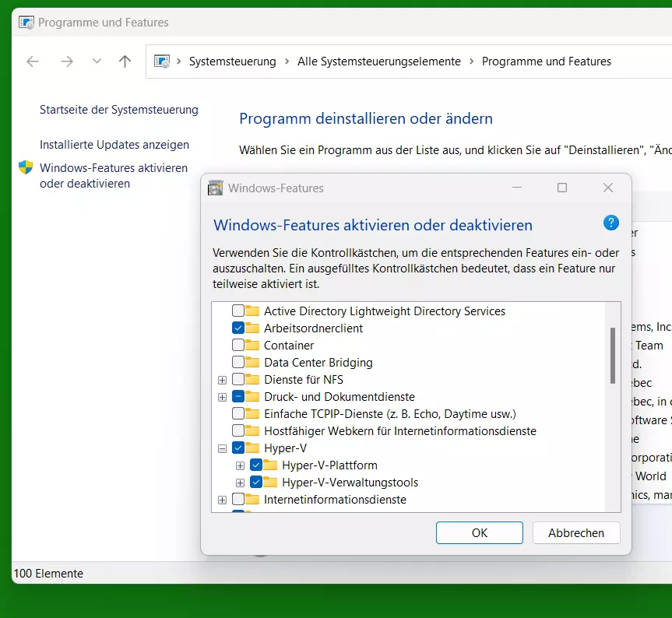Check Einfache TCPIP-Dienste checkbox
Screen dimensions: 672x618
point(237,413)
